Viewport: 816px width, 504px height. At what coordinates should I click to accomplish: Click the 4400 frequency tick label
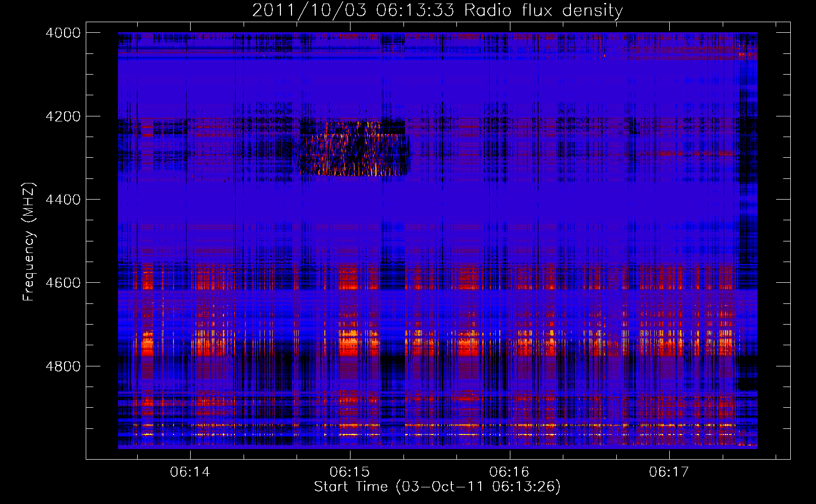click(x=63, y=200)
